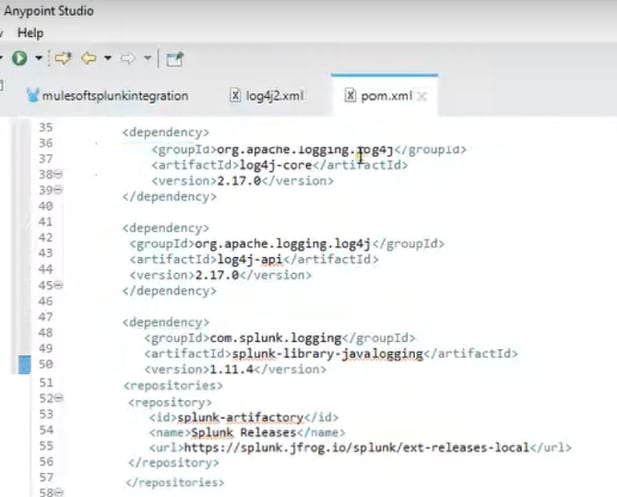
Task: Click version 2.17.0 under log4j-api
Action: click(x=217, y=275)
